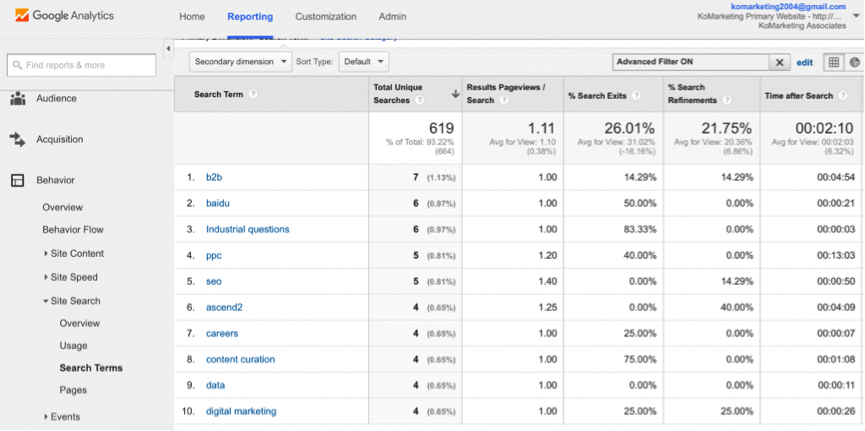The image size is (865, 431).
Task: Click help icon beside % Search Exits
Action: point(636,95)
